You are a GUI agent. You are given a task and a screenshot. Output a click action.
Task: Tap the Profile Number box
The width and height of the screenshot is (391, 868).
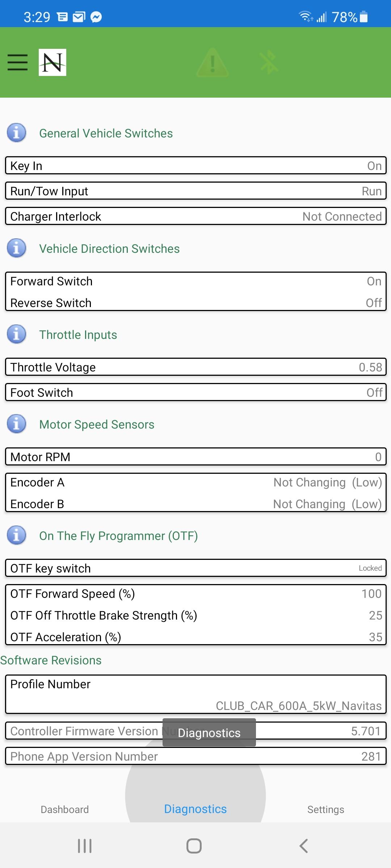[x=195, y=694]
